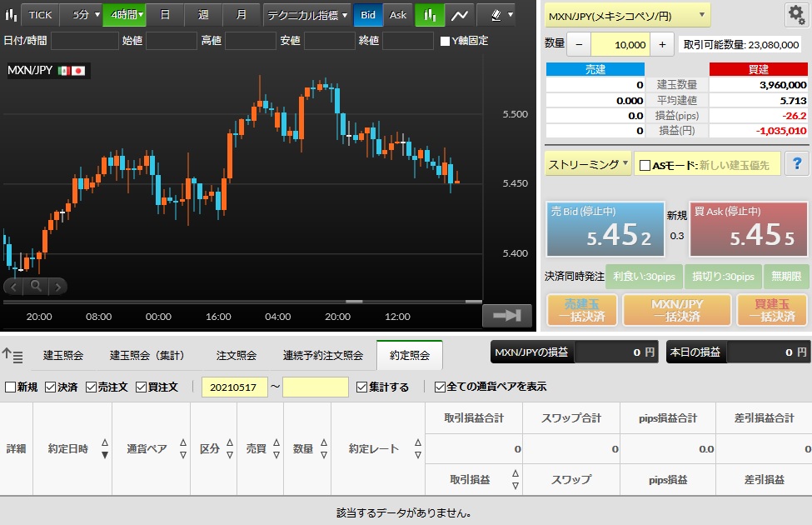Click MXN/JPY一括決済 button
This screenshot has width=812, height=525.
click(x=677, y=310)
